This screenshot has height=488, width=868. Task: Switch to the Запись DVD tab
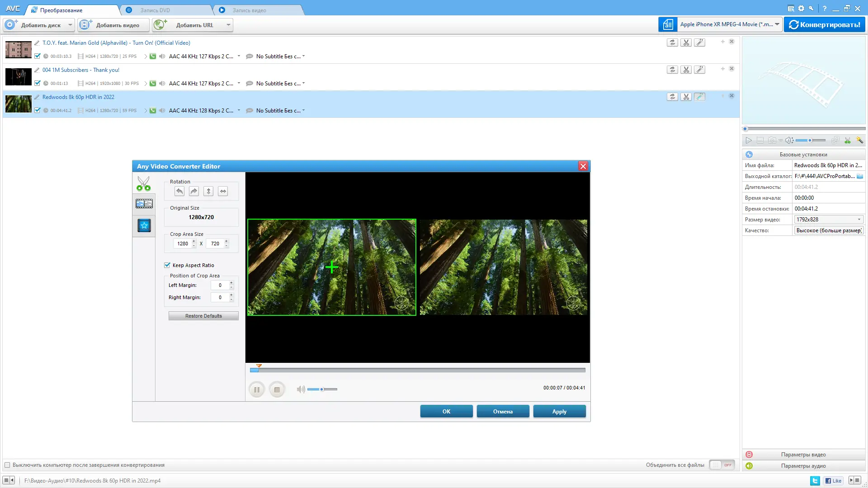click(155, 10)
